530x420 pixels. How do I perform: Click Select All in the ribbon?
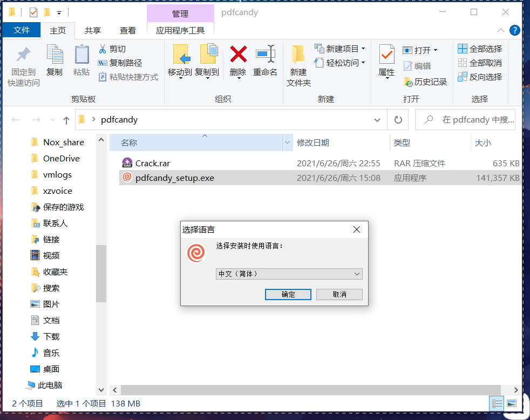point(480,49)
